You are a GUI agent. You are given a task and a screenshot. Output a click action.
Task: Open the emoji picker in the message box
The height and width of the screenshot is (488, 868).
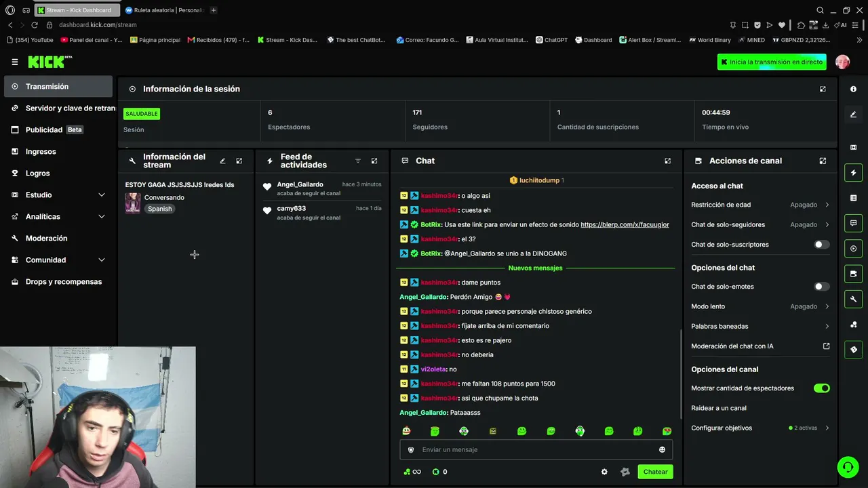click(662, 449)
